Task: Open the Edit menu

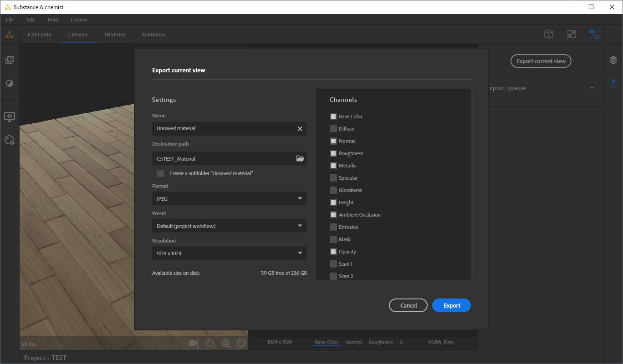Action: [31, 20]
